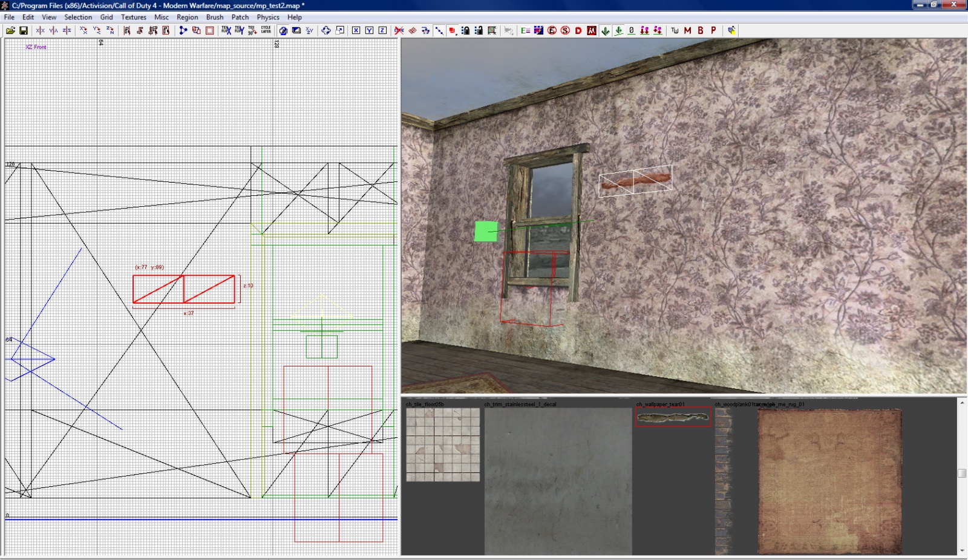Save the map using the disk icon
The height and width of the screenshot is (560, 968).
[24, 30]
